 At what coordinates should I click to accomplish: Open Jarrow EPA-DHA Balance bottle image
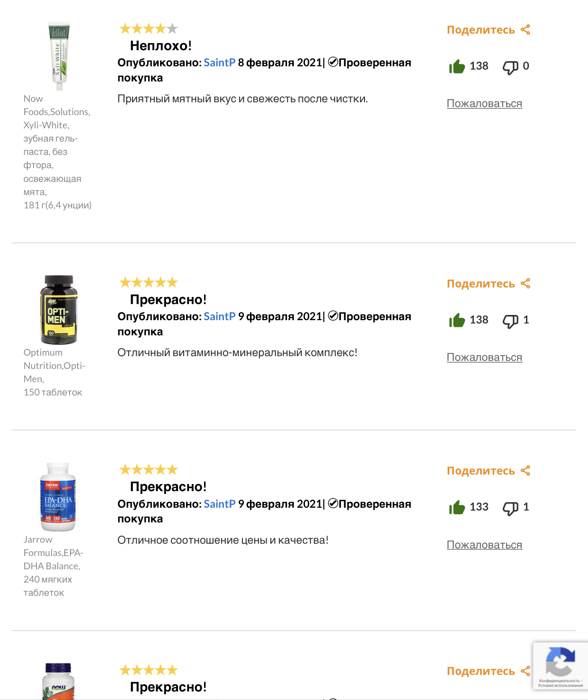(58, 497)
